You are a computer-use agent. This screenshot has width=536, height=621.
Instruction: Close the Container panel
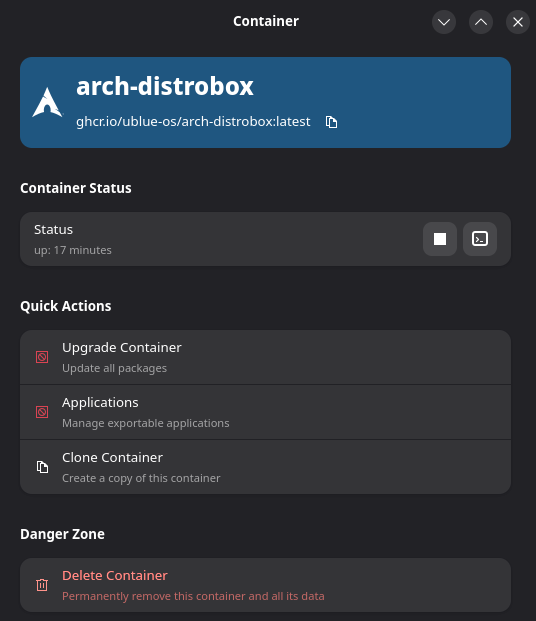coord(518,22)
